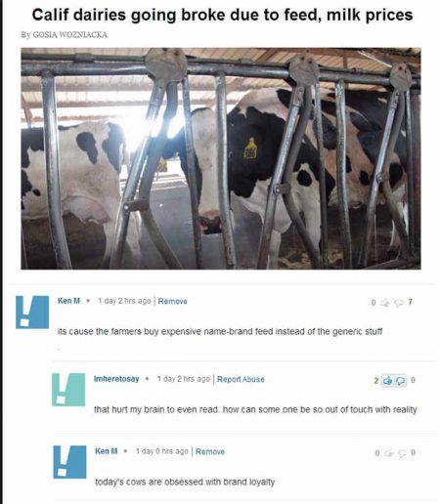Viewport: 440px width, 504px height.
Task: Click thumbs-down icon on the brand loyalty comment
Action: click(x=401, y=453)
